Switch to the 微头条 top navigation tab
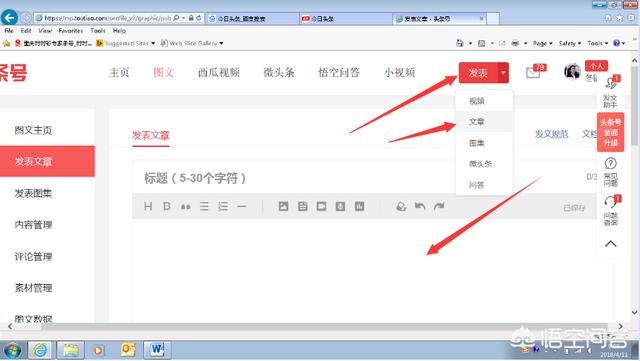Viewport: 640px width, 361px height. click(279, 73)
